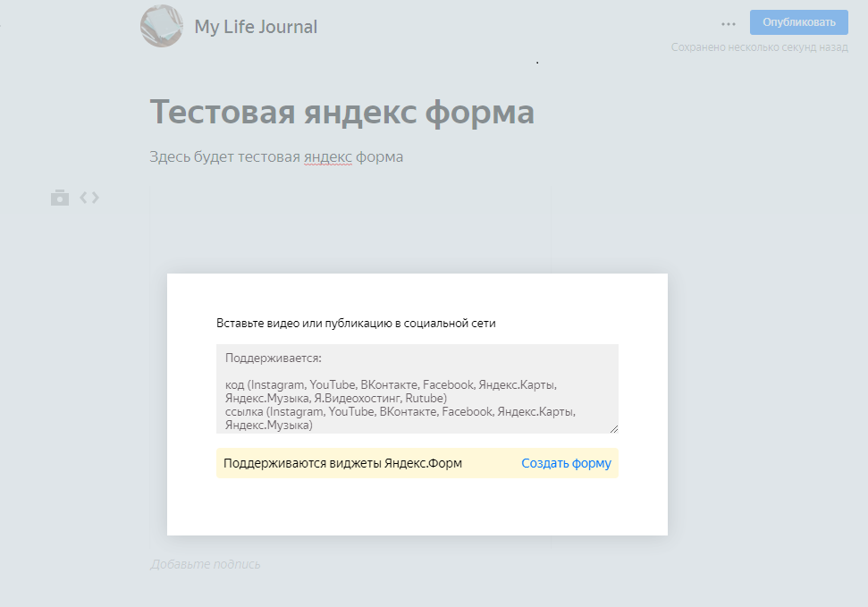The width and height of the screenshot is (868, 607).
Task: Click the Опубликовать button
Action: click(x=799, y=22)
